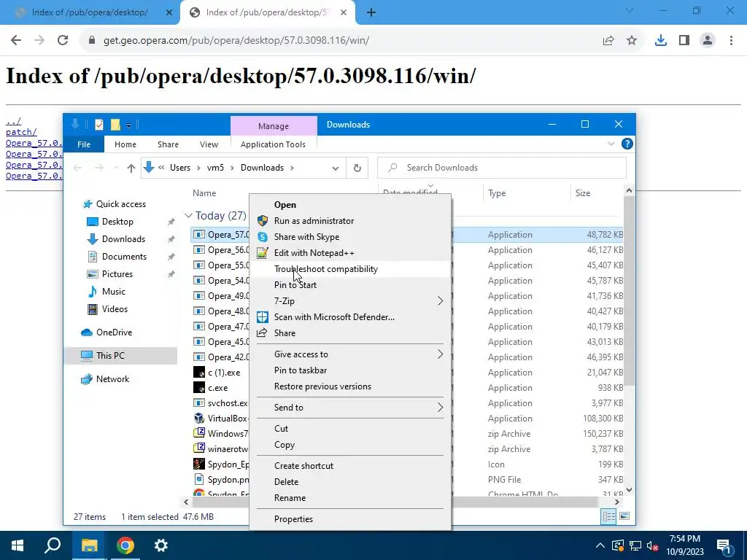The image size is (747, 560).
Task: Click the Scan with Microsoft Defender icon
Action: click(263, 317)
